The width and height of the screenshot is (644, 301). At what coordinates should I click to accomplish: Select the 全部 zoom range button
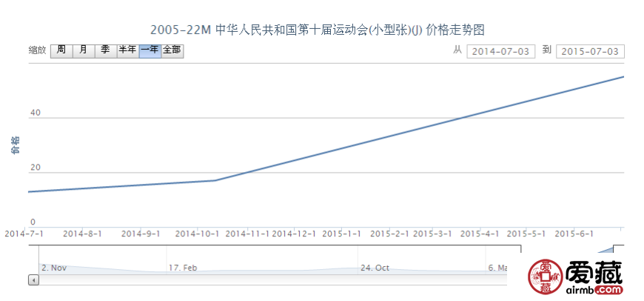click(172, 51)
